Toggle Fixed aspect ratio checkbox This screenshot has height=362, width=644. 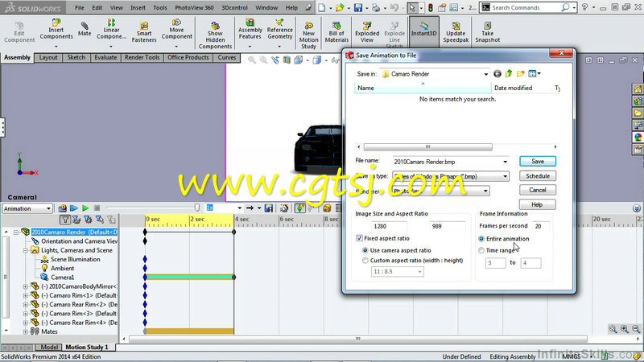click(x=359, y=238)
